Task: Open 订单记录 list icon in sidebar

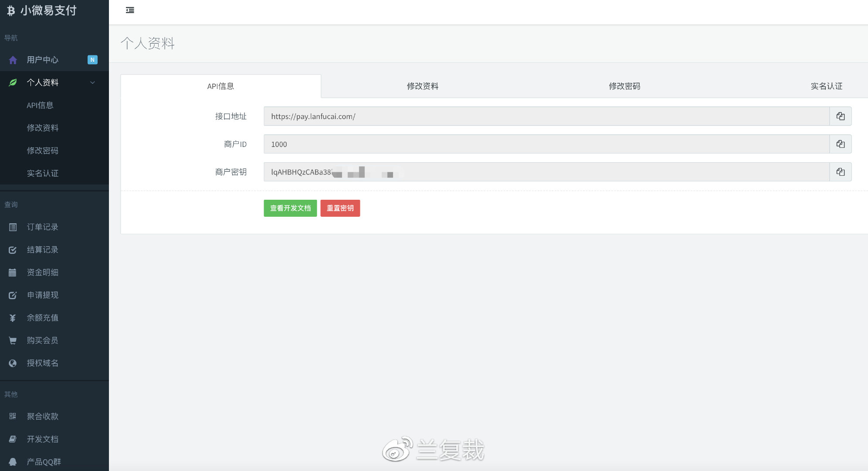Action: coord(13,227)
